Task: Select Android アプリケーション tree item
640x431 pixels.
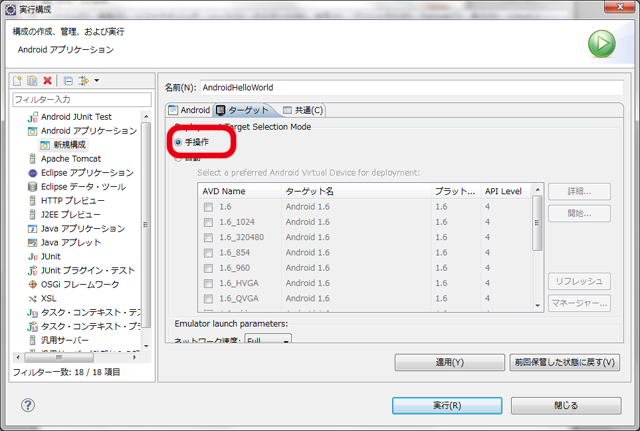Action: click(x=89, y=131)
